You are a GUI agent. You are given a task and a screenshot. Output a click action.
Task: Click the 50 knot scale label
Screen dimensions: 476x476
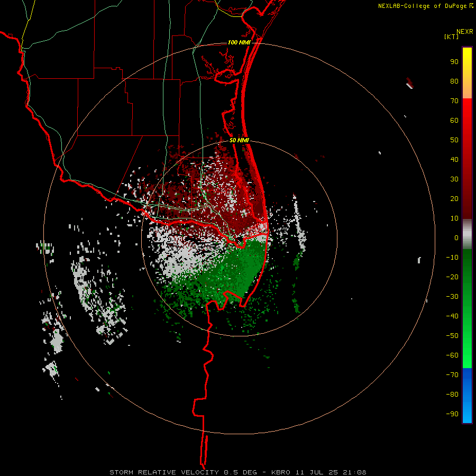tap(454, 140)
